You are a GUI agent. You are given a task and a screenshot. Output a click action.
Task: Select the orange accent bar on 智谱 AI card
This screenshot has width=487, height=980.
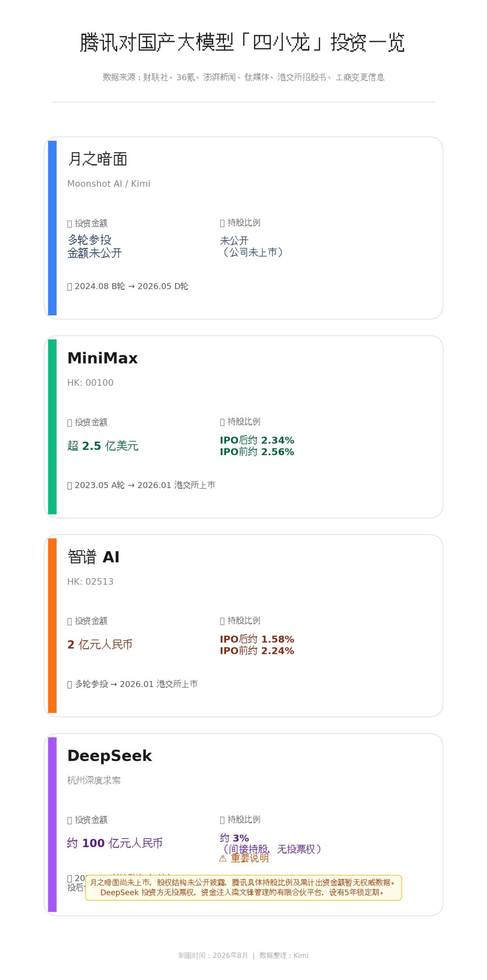point(52,626)
